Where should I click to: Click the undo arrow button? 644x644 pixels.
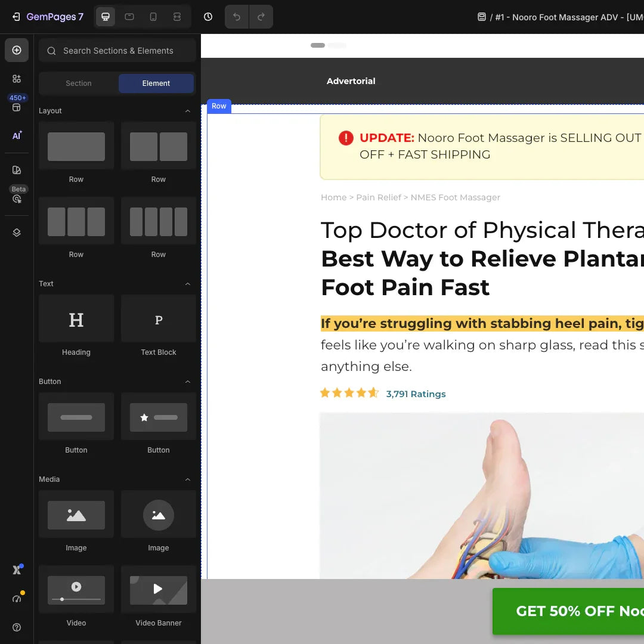(x=237, y=17)
